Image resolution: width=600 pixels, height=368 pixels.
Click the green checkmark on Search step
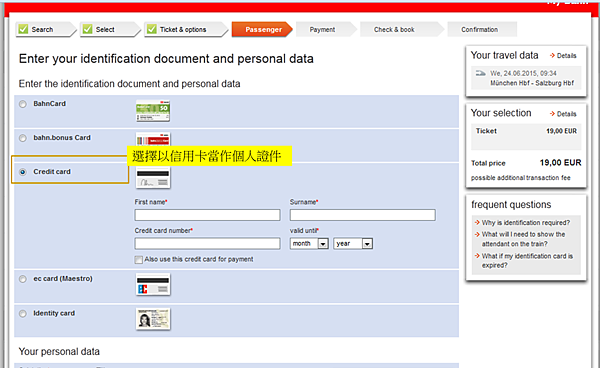23,29
